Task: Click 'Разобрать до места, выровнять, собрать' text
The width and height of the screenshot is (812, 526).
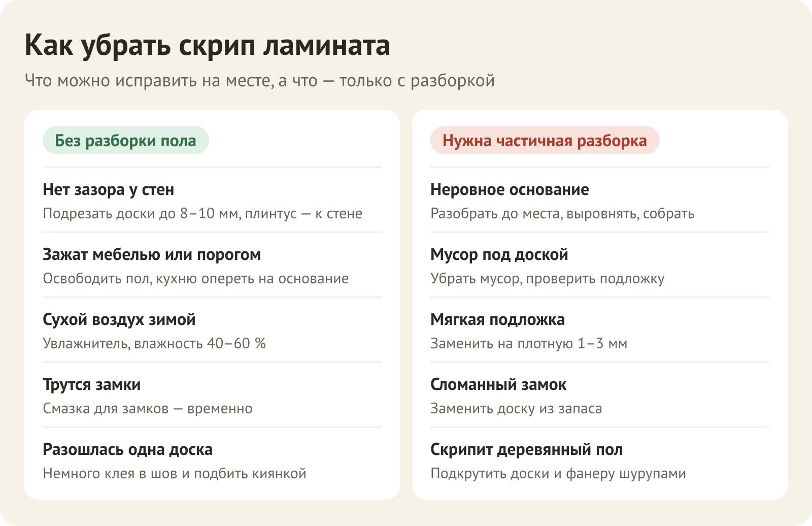Action: tap(562, 213)
